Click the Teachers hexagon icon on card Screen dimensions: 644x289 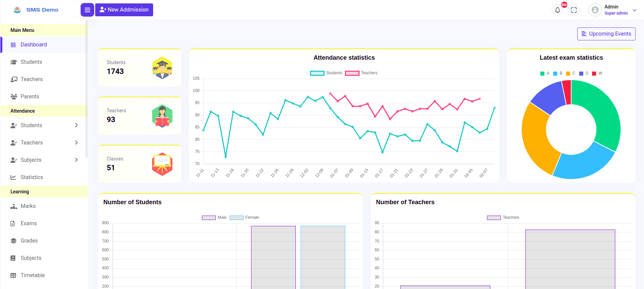point(162,116)
